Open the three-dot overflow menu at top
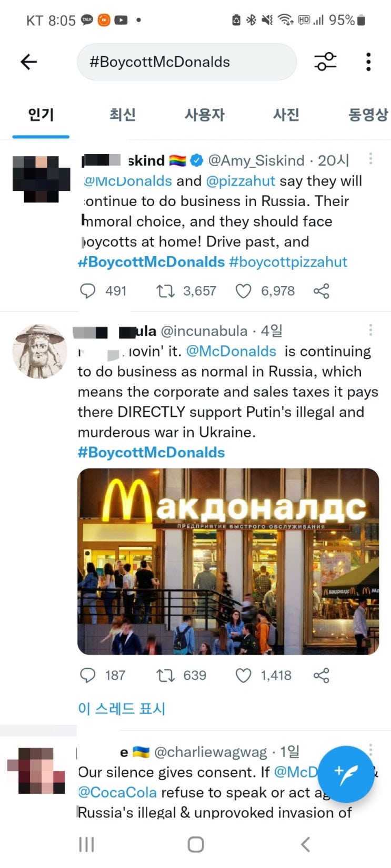The width and height of the screenshot is (391, 868). pyautogui.click(x=368, y=62)
